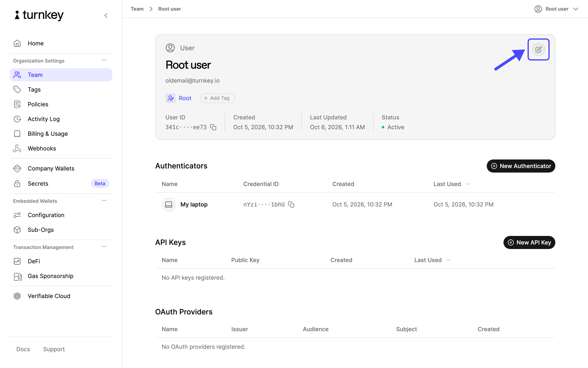Open the Sub-Orgs cube icon
Screen dimensions: 588x368
pos(17,230)
